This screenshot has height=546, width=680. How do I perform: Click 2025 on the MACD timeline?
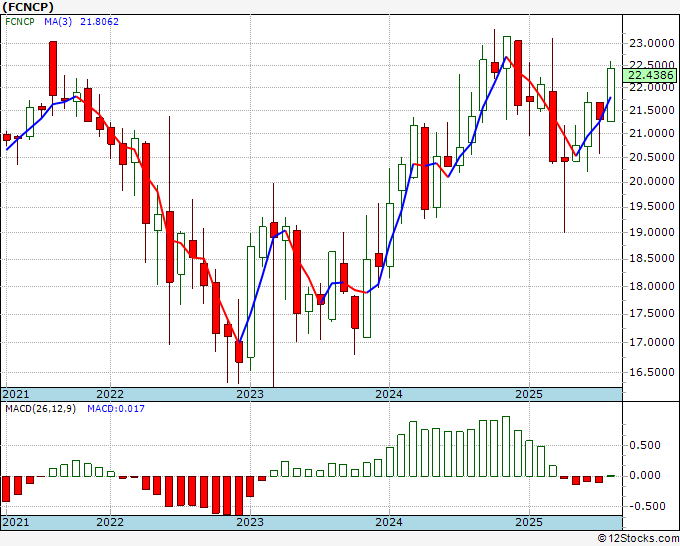tap(529, 522)
